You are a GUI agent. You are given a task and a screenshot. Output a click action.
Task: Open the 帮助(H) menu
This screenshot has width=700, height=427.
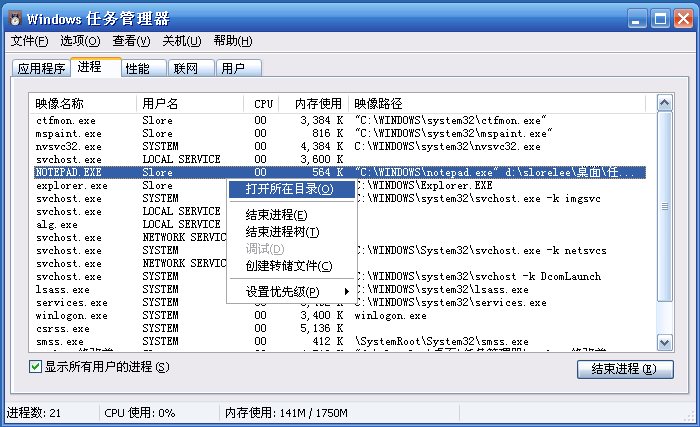(233, 41)
